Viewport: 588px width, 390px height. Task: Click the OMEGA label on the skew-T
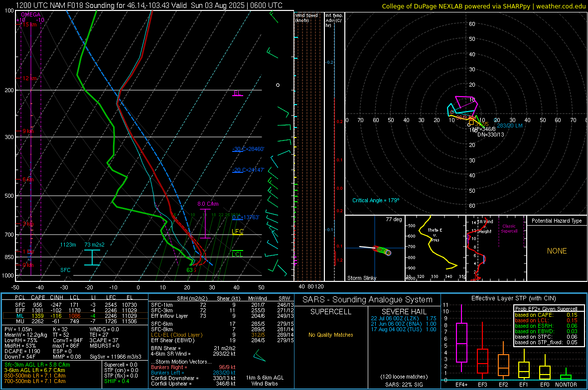31,14
